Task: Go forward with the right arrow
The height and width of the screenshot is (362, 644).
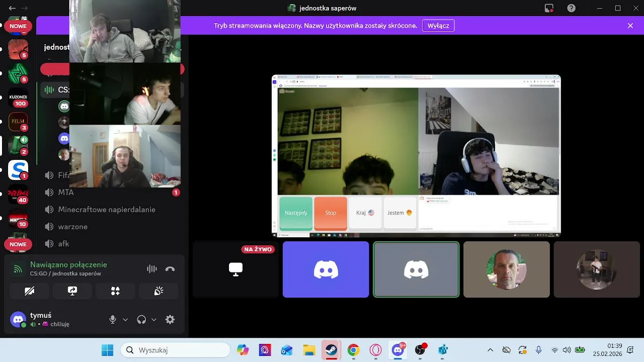Action: click(x=24, y=8)
